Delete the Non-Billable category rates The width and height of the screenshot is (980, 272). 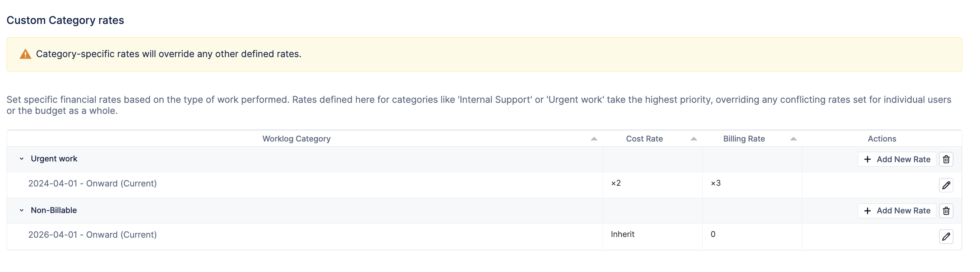click(946, 210)
